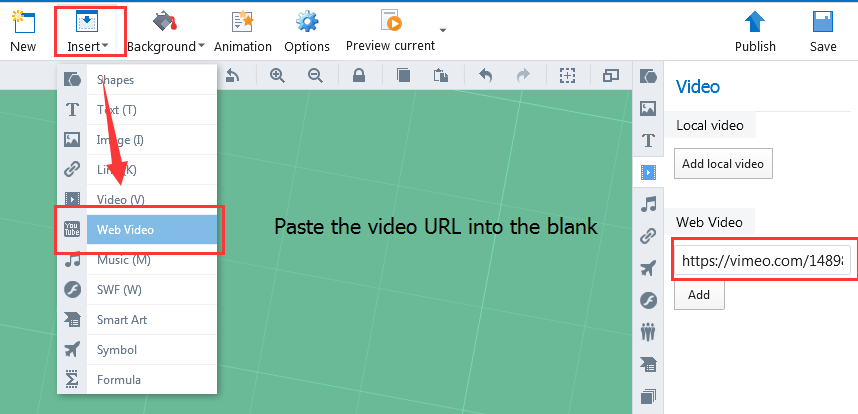Open Shapes panel in right sidebar

pos(648,77)
